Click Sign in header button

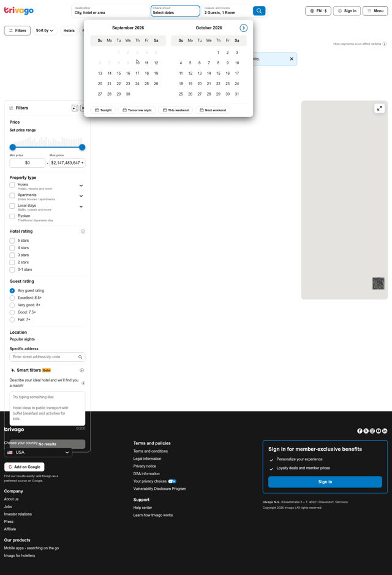347,11
